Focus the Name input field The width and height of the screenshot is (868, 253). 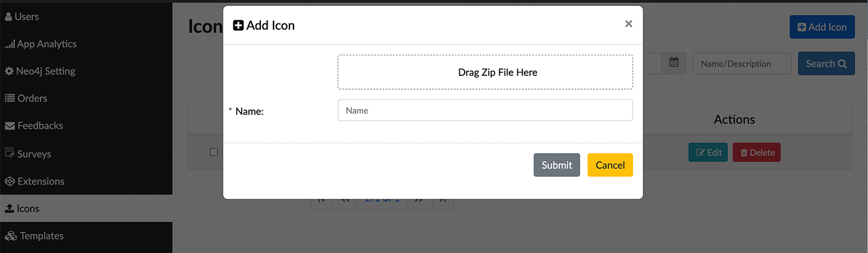[485, 110]
